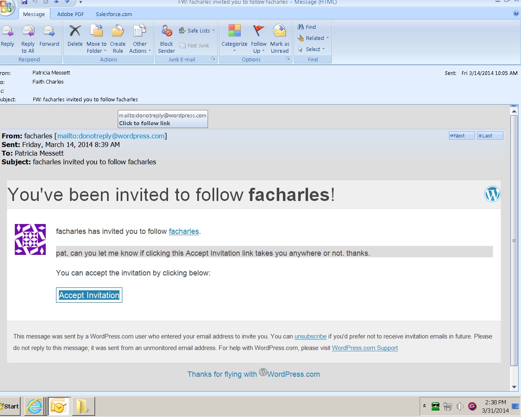Click the Reply icon in the ribbon
This screenshot has height=420, width=521.
tap(7, 35)
